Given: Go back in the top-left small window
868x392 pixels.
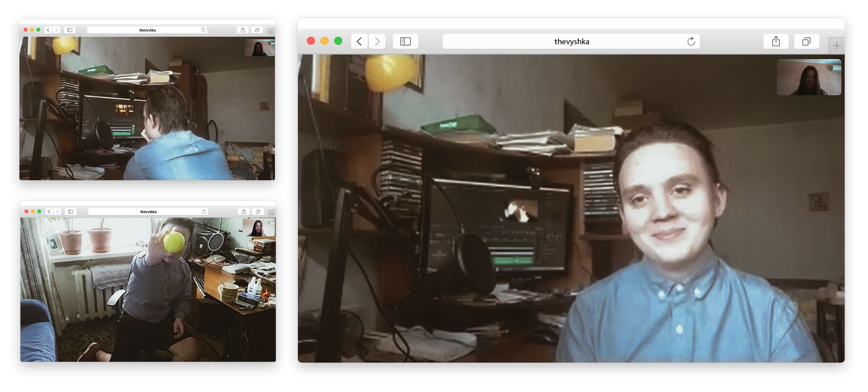Looking at the screenshot, I should coord(48,30).
